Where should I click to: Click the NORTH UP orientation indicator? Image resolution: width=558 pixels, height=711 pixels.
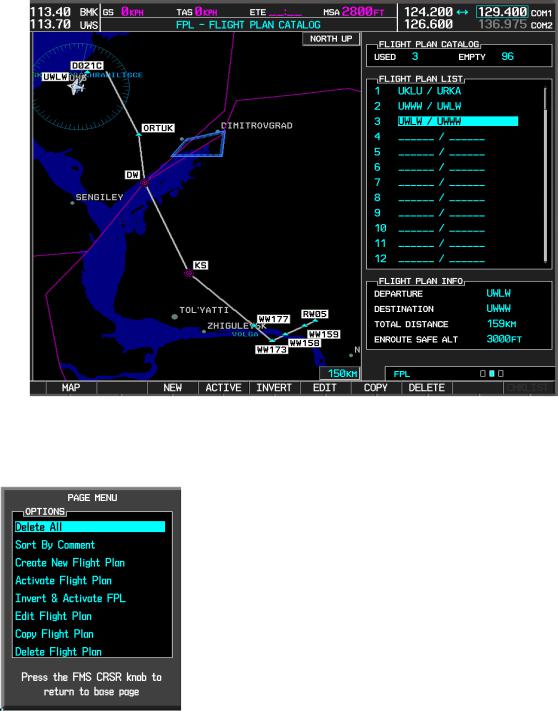[x=331, y=39]
